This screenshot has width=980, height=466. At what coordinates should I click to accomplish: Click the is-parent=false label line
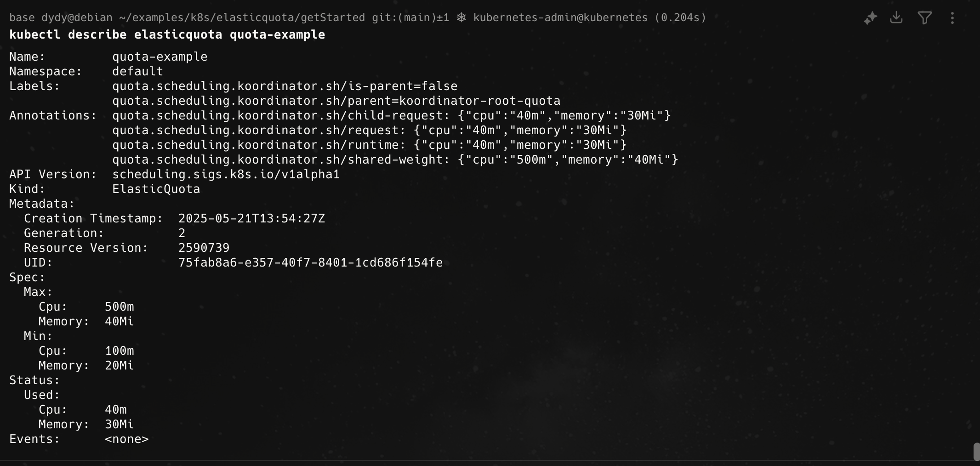tap(285, 86)
